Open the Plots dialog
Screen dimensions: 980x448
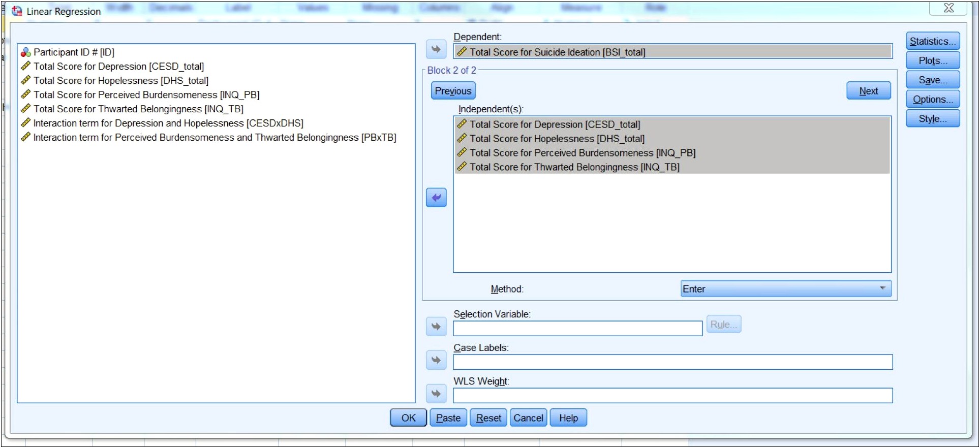point(933,60)
